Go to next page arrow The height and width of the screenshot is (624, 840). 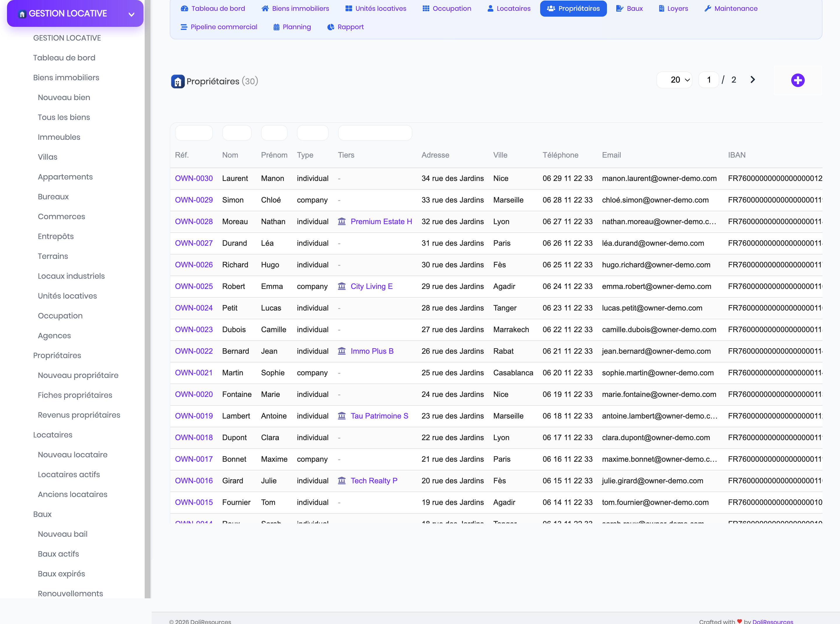(x=753, y=80)
